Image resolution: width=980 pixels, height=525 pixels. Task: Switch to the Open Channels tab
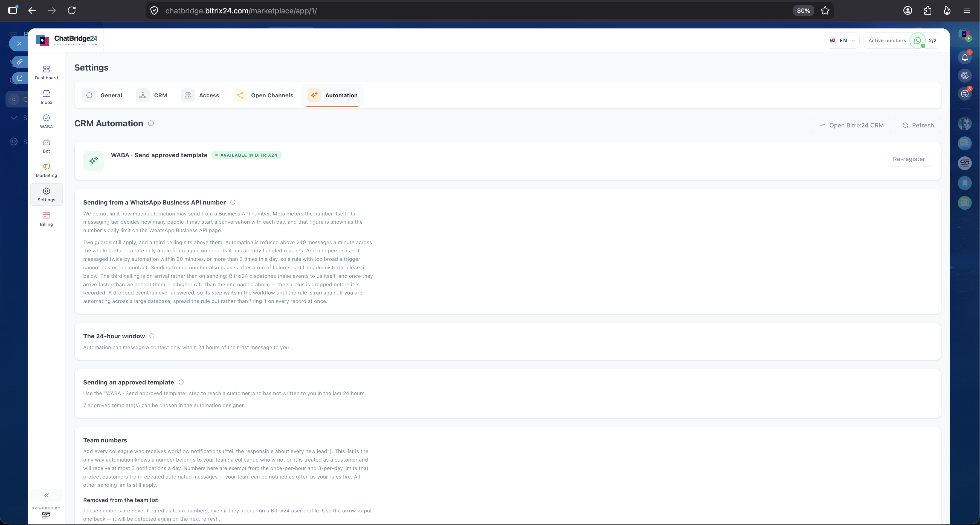[x=263, y=95]
